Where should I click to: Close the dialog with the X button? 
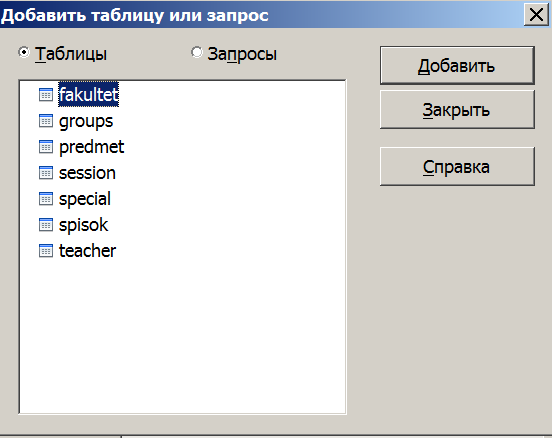point(536,15)
